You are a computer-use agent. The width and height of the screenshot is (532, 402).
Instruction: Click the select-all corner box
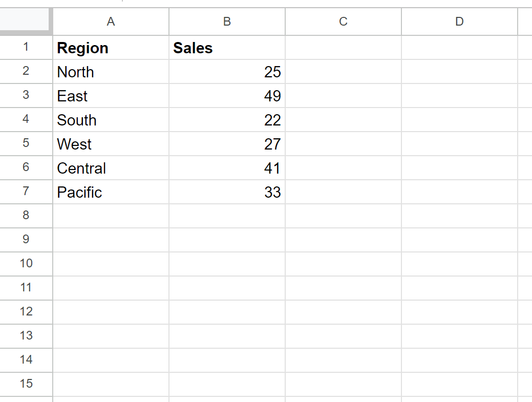26,22
